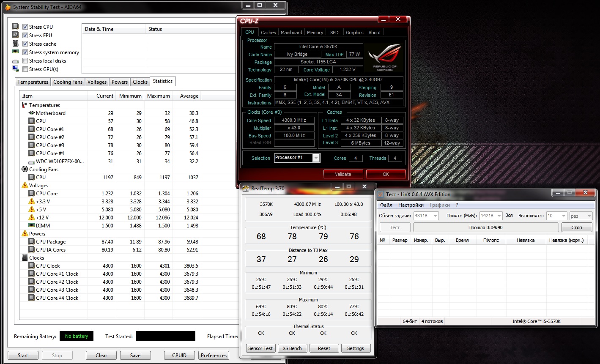Click the warning icon beside Voltages group

(x=25, y=185)
